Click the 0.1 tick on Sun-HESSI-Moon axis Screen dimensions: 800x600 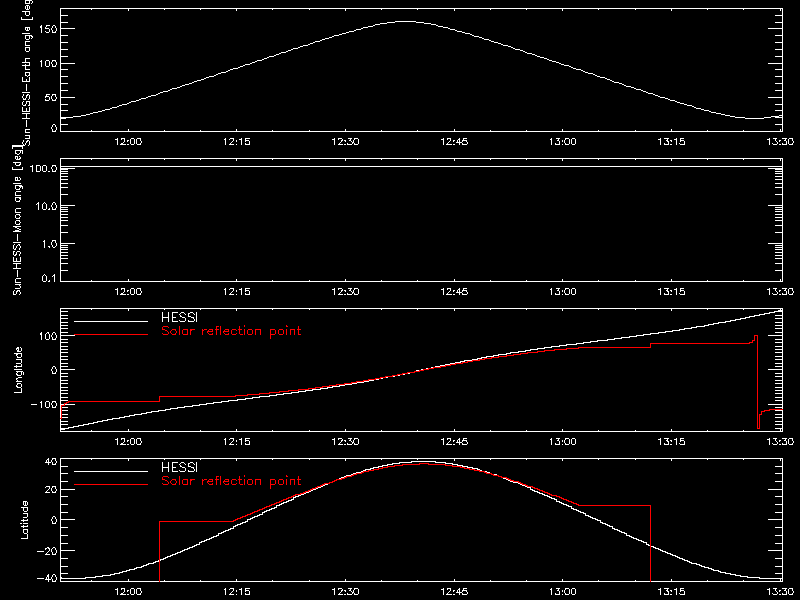[49, 278]
